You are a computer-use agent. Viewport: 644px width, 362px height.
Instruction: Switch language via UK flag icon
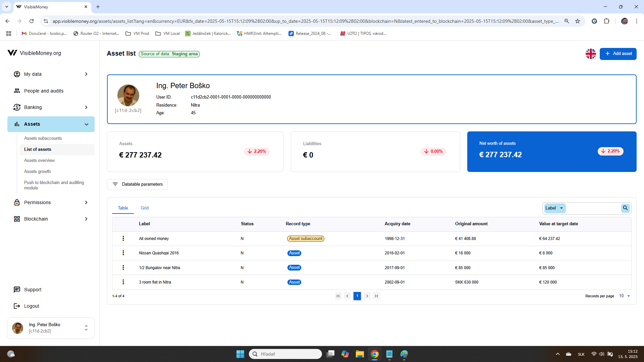(591, 54)
